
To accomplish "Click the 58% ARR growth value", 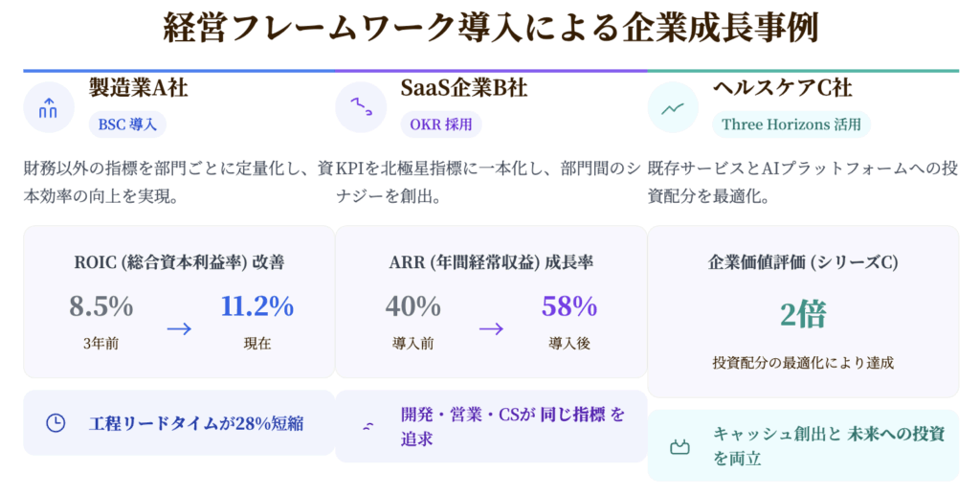I will (x=569, y=306).
